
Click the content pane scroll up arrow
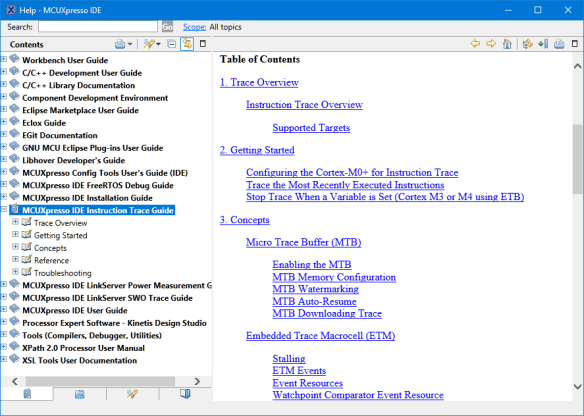pos(578,66)
